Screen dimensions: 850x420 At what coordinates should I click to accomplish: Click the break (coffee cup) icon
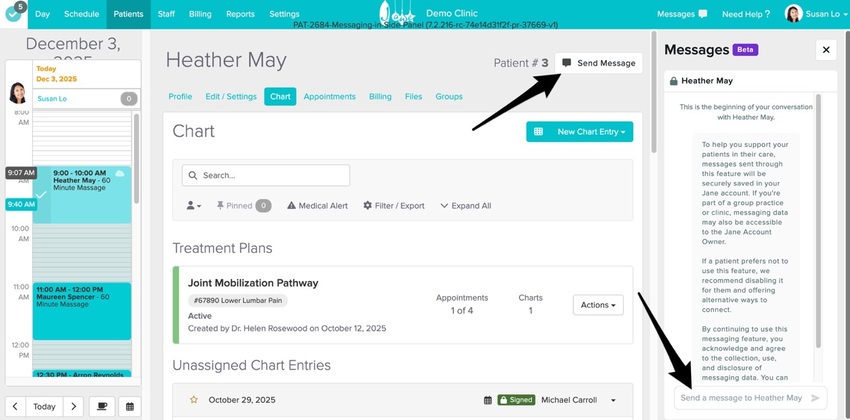click(101, 407)
